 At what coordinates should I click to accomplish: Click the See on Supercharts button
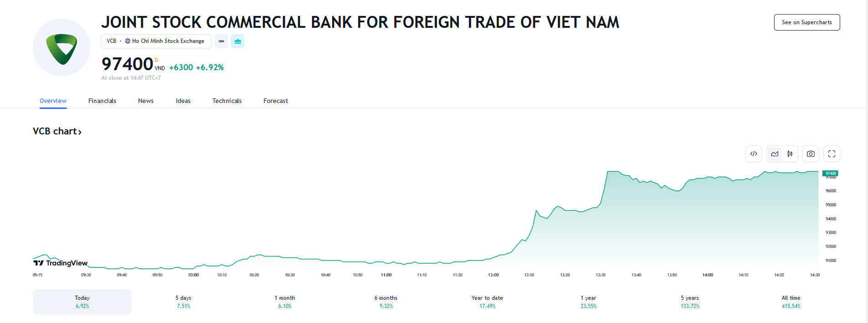806,22
